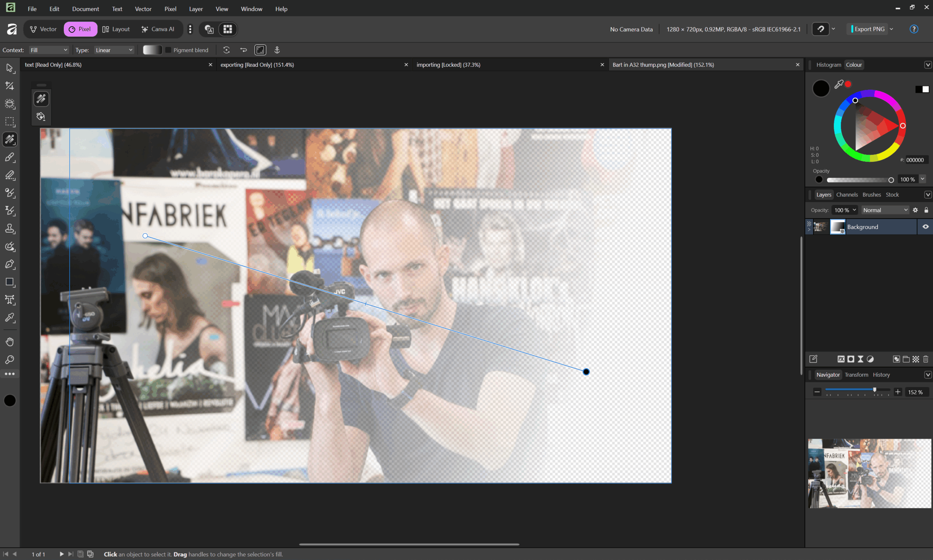933x560 pixels.
Task: Activate the Zoom magnifier tool
Action: (9, 360)
